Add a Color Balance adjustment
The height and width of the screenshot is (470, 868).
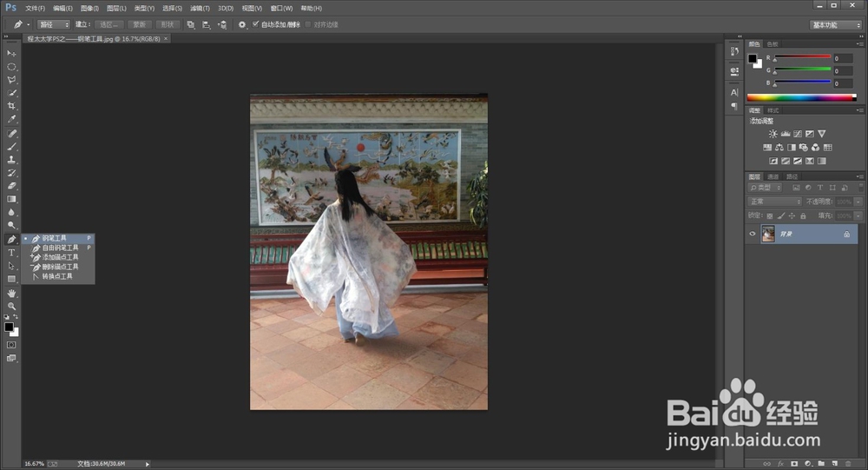click(779, 148)
